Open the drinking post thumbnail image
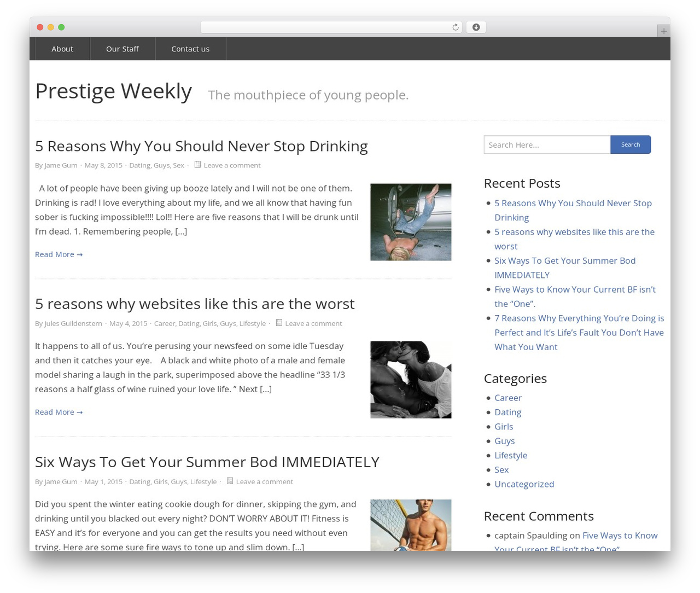The height and width of the screenshot is (593, 700). [x=411, y=222]
